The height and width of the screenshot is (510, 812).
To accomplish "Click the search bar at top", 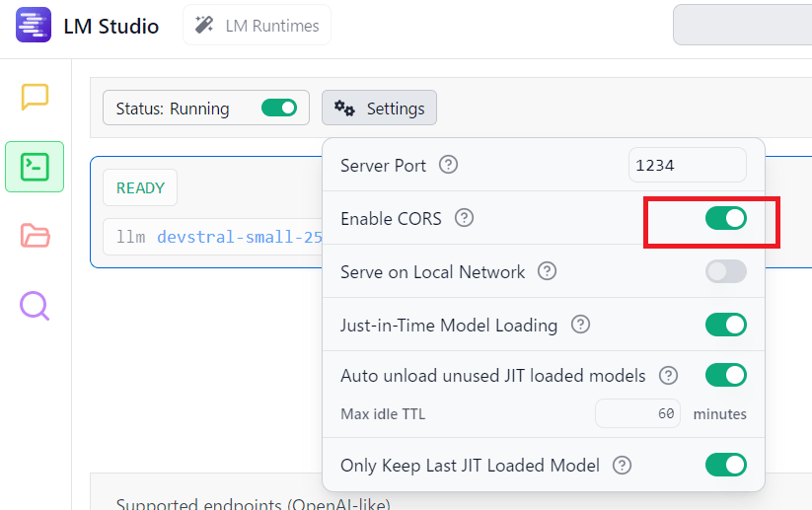I will tap(743, 25).
